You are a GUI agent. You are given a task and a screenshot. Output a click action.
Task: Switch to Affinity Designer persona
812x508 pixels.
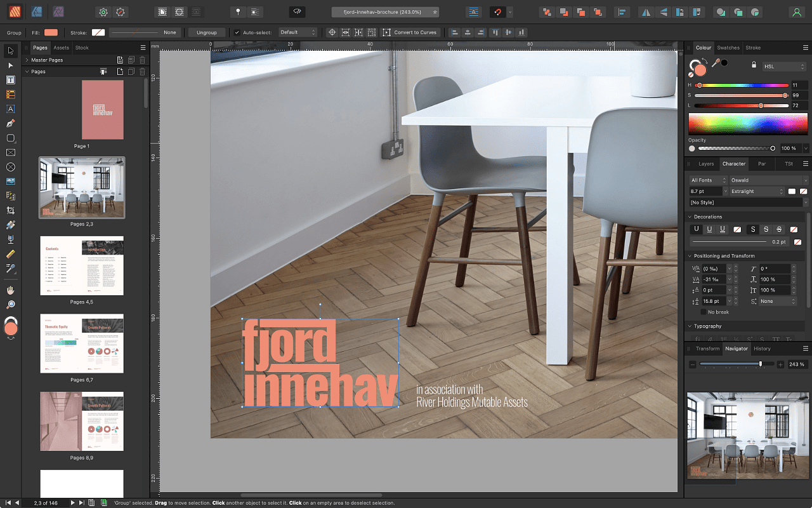point(37,11)
